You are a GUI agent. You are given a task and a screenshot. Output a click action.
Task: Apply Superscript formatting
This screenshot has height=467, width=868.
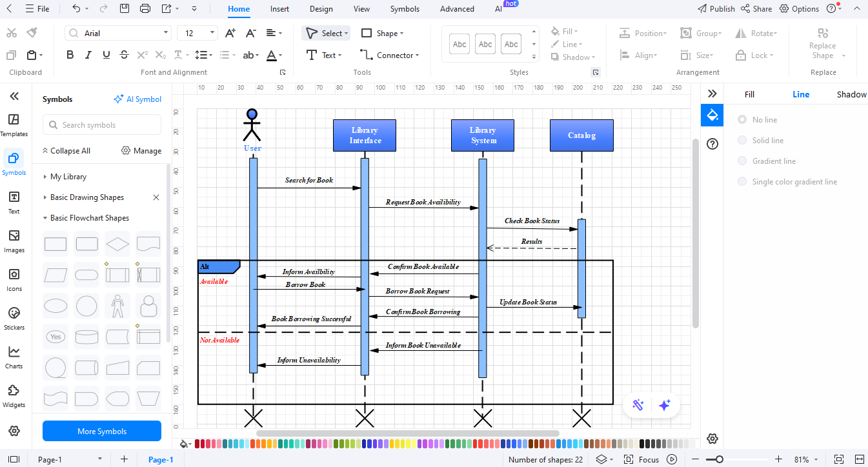pyautogui.click(x=143, y=55)
